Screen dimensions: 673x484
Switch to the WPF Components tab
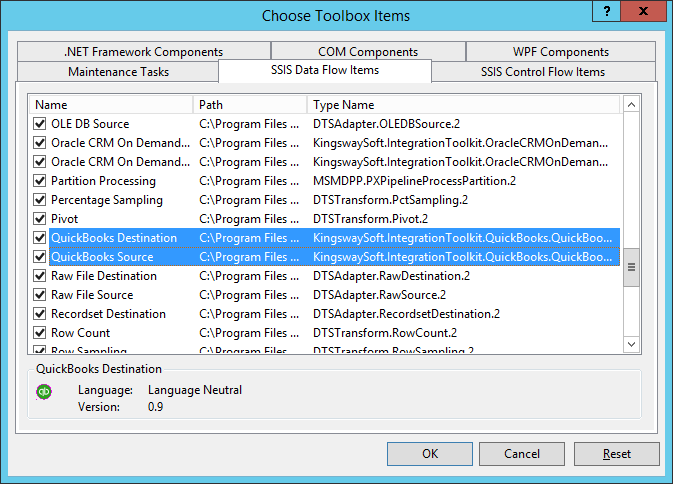561,51
